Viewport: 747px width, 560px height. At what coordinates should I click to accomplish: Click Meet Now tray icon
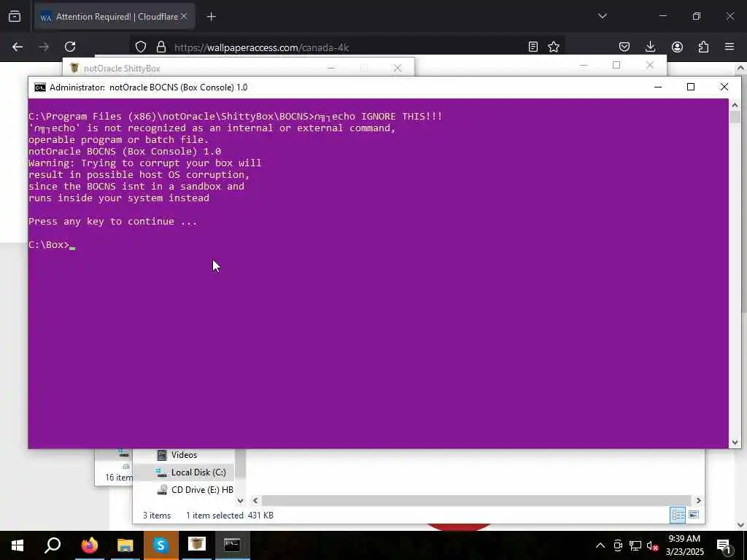point(618,545)
